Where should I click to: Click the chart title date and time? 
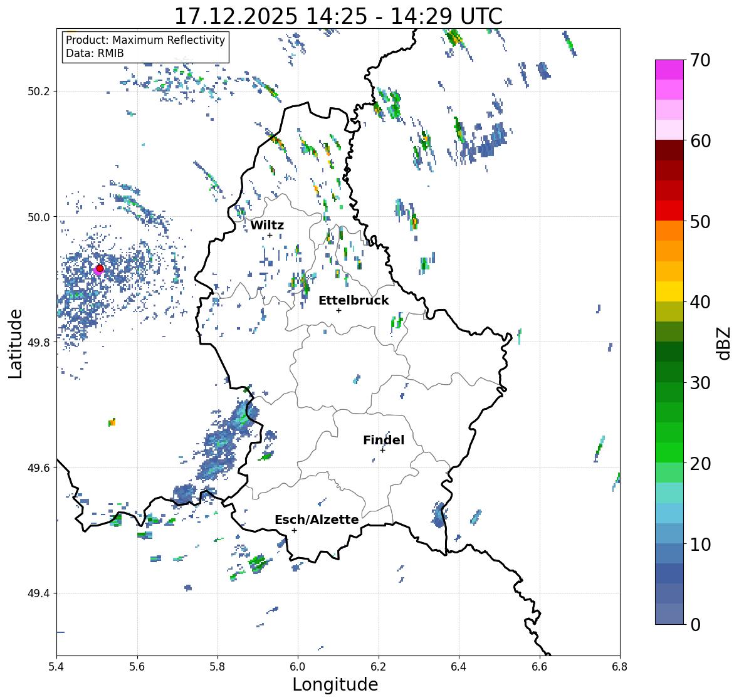click(x=338, y=16)
